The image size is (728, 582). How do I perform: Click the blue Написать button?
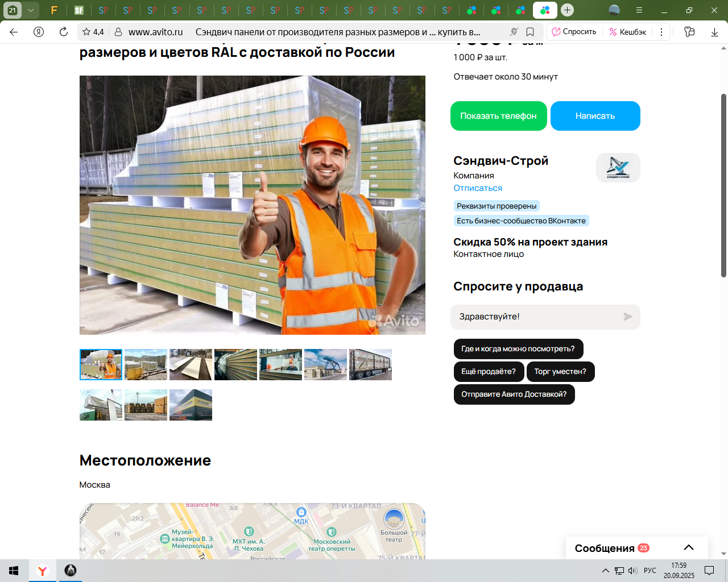pyautogui.click(x=595, y=116)
